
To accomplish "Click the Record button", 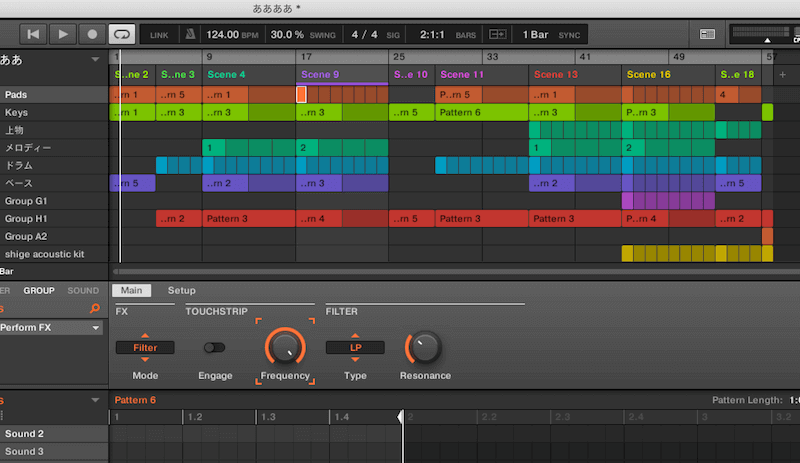I will pos(92,34).
